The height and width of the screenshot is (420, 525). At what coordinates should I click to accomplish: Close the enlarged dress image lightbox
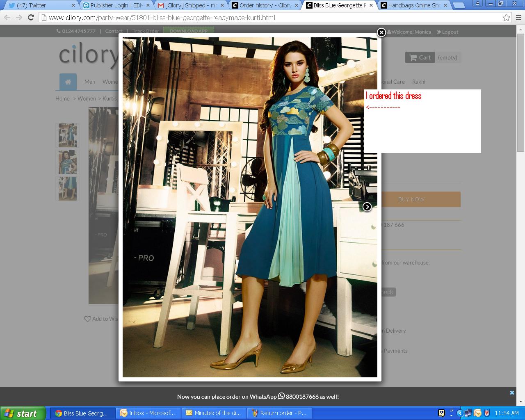[381, 32]
